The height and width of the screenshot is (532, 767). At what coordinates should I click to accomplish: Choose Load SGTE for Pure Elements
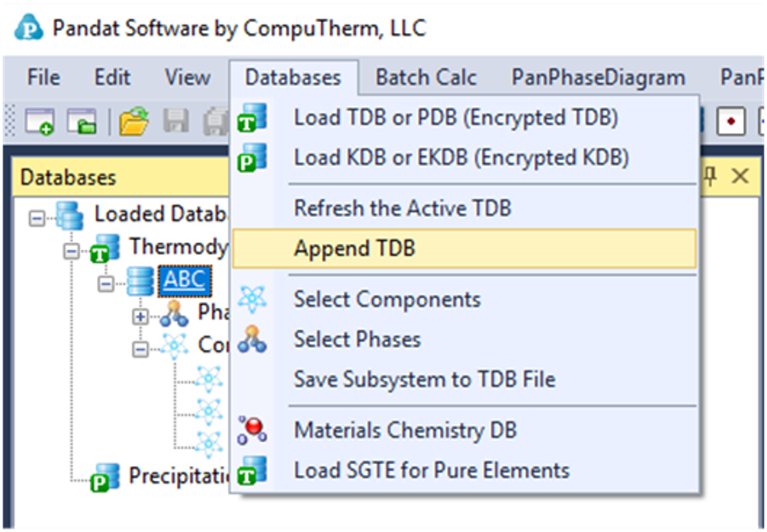pos(431,470)
